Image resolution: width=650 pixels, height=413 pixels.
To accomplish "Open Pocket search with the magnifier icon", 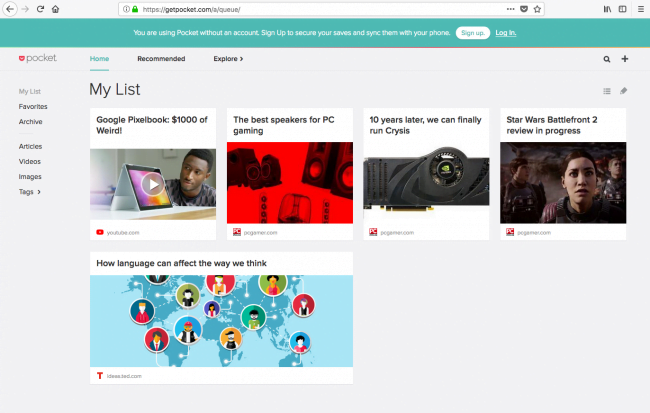I will 606,59.
